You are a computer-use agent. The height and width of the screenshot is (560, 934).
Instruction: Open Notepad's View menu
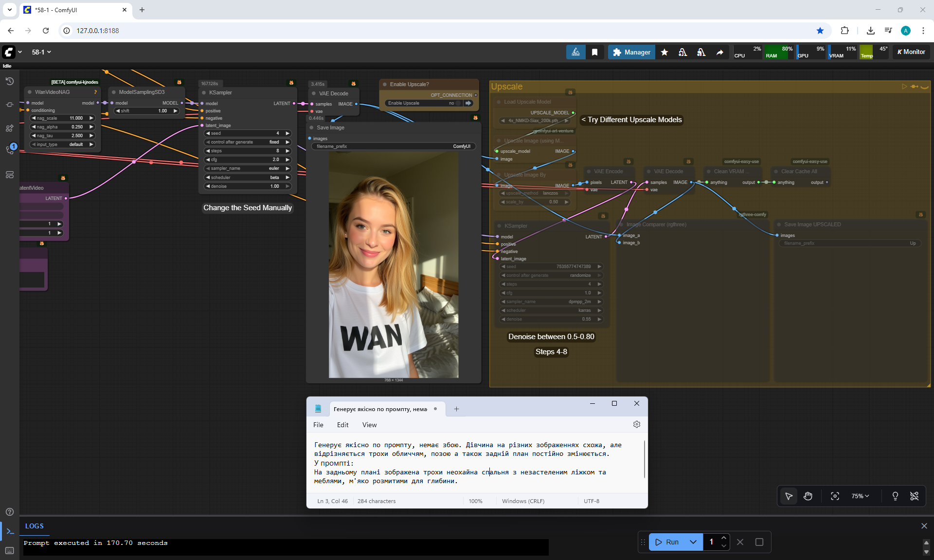pos(369,425)
